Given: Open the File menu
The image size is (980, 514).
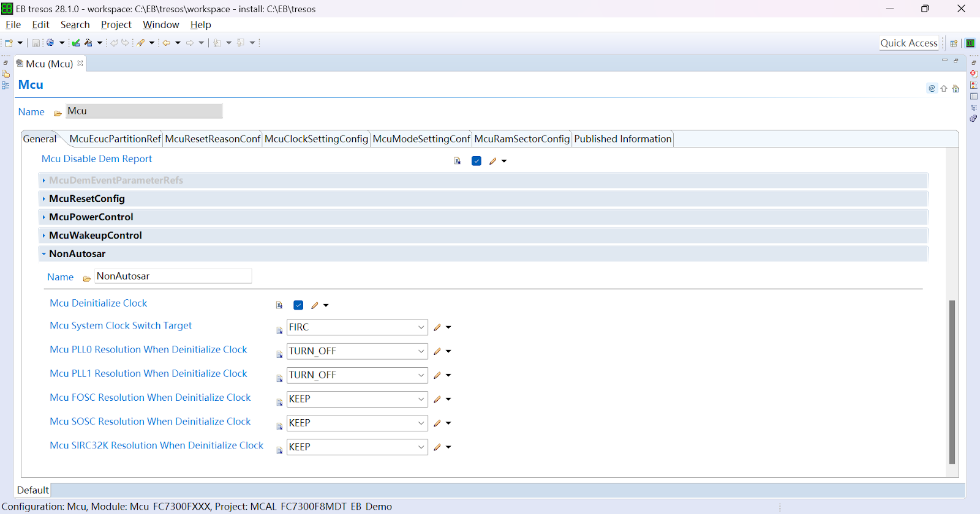Looking at the screenshot, I should (13, 24).
